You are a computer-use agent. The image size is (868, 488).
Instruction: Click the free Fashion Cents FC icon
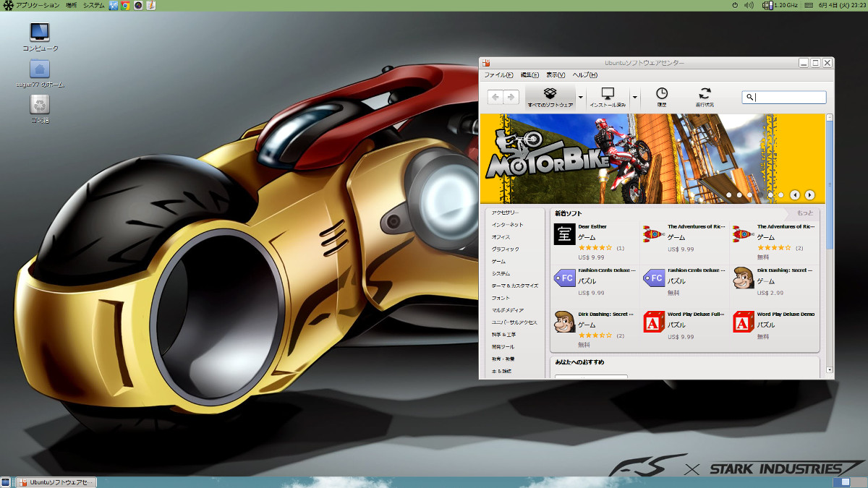pyautogui.click(x=654, y=278)
